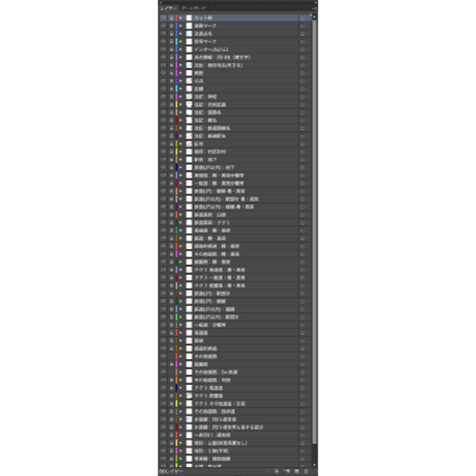This screenshot has height=476, width=476.
Task: Toggle lock on カット枠 layer
Action: (172, 18)
